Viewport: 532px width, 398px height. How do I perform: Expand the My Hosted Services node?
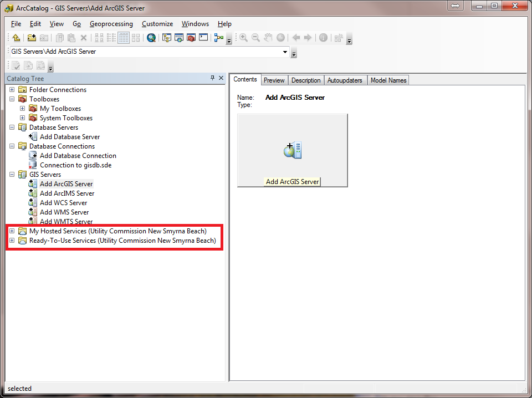coord(12,231)
